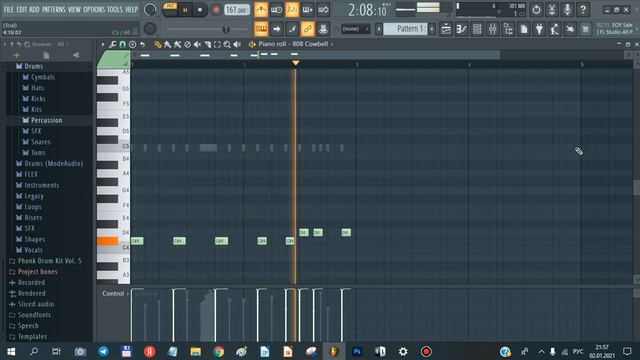Click the tempo display 161.000
The width and height of the screenshot is (640, 360).
[x=237, y=9]
